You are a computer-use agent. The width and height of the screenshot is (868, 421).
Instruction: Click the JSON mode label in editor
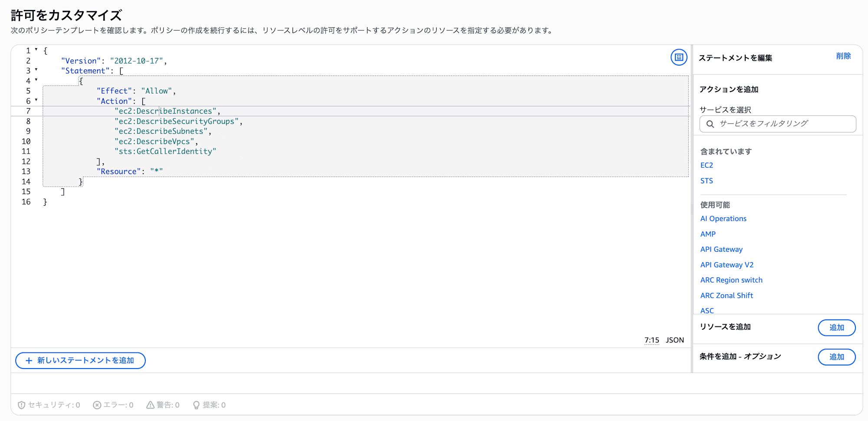675,340
